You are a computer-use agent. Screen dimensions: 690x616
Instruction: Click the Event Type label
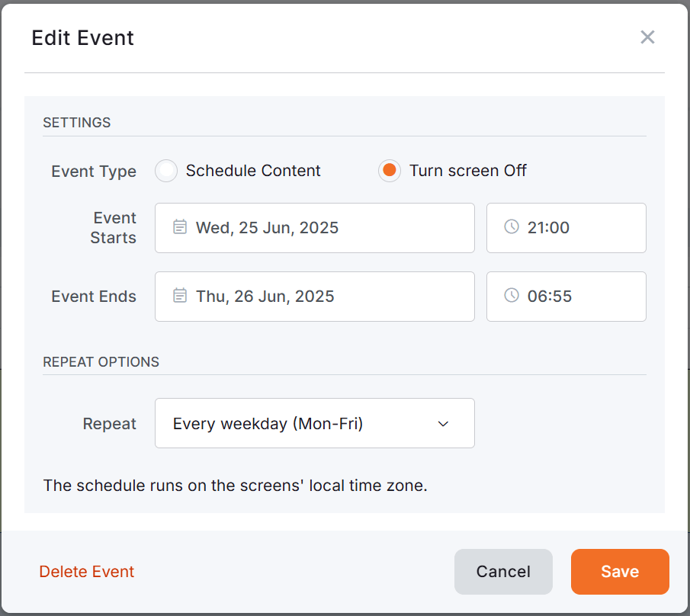[x=94, y=172]
